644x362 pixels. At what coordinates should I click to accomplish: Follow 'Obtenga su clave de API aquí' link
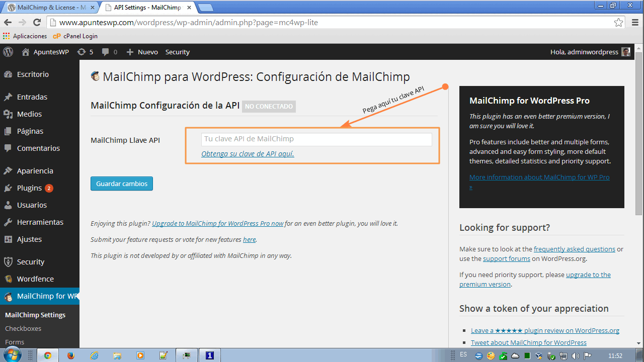[248, 154]
